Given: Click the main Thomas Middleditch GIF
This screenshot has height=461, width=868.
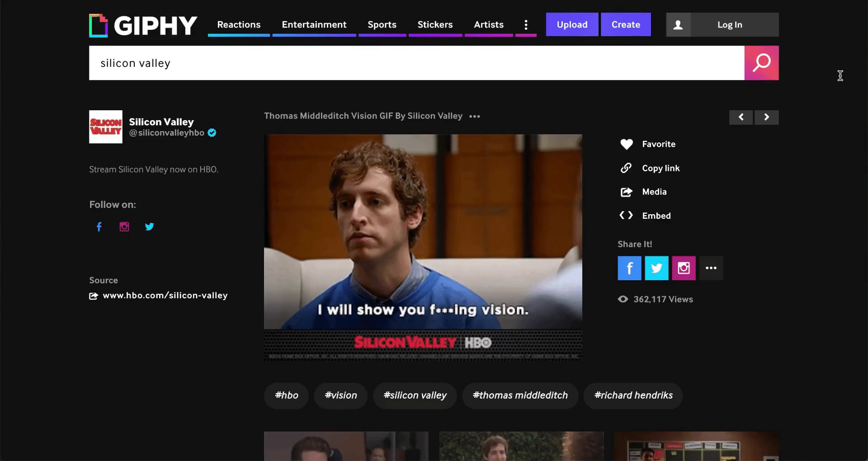Looking at the screenshot, I should (423, 247).
